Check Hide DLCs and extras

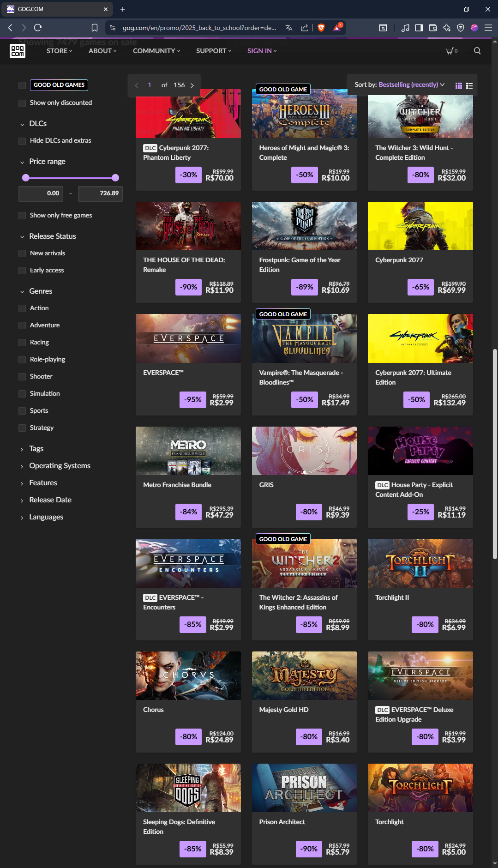pos(22,141)
